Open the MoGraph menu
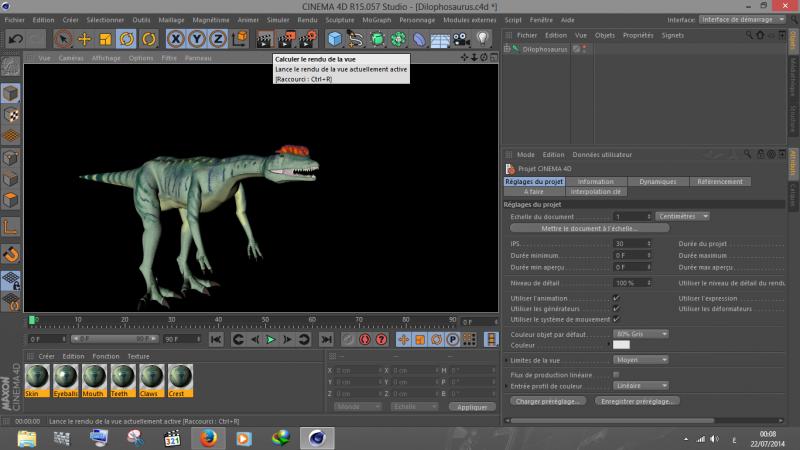The image size is (800, 450). [377, 20]
